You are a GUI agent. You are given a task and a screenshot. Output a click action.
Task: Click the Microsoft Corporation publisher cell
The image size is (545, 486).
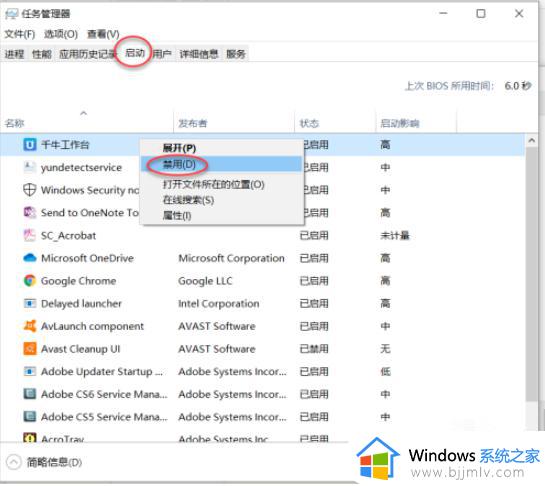tap(231, 258)
